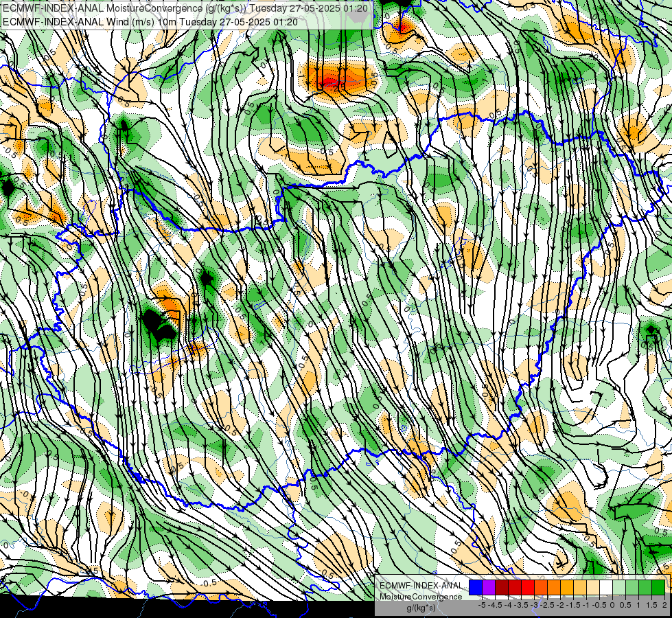This screenshot has width=672, height=618.
Task: Select the amber swatch between -2 and -1.5
Action: [567, 587]
